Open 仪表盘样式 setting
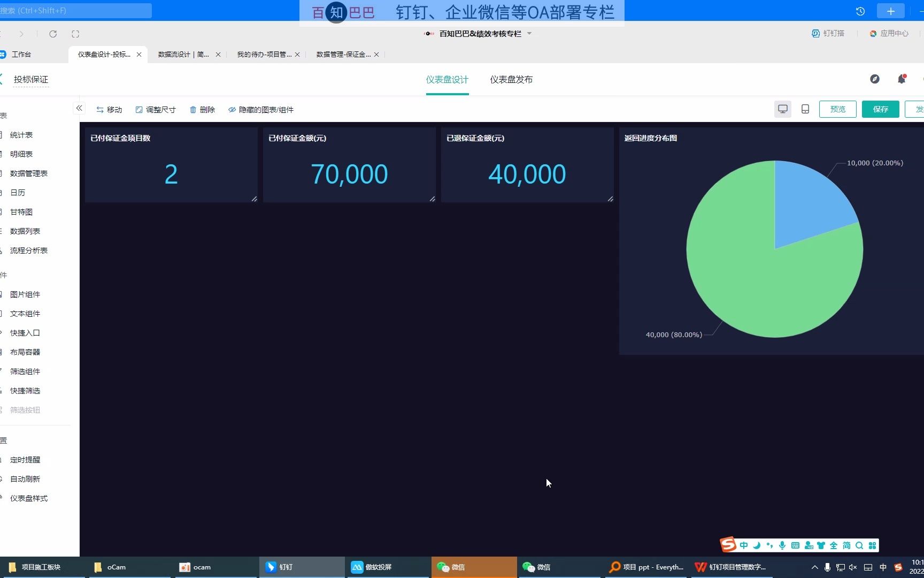The height and width of the screenshot is (578, 924). tap(29, 499)
